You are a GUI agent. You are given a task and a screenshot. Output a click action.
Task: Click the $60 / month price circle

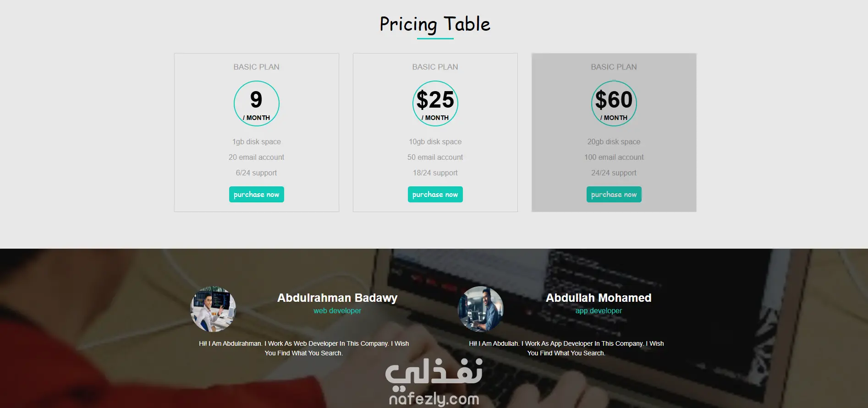click(x=614, y=103)
